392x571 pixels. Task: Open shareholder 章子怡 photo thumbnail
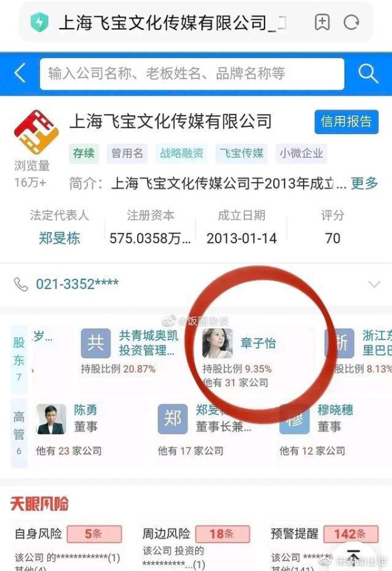[217, 343]
